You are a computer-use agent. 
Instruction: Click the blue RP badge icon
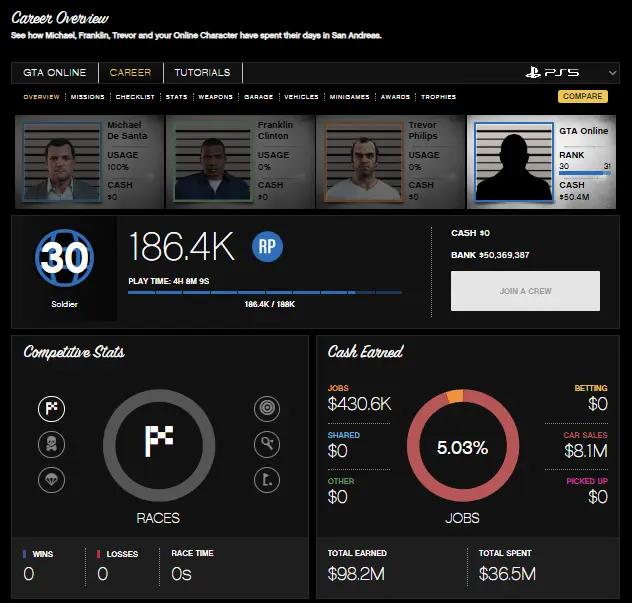(x=265, y=245)
